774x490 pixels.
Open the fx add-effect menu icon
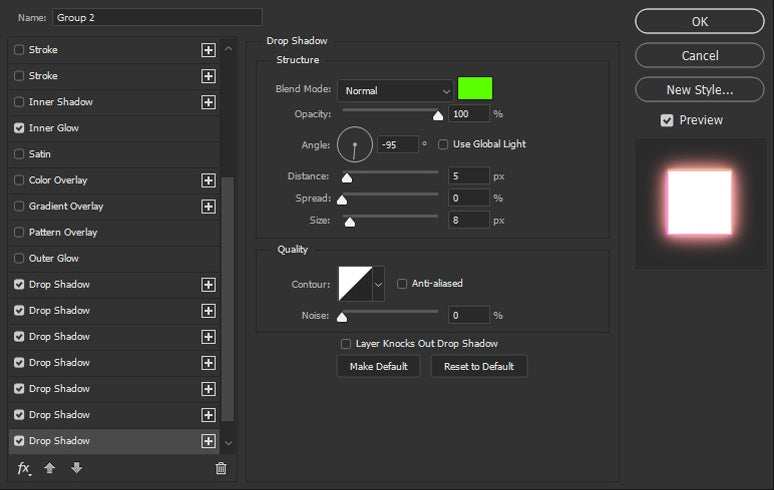pyautogui.click(x=24, y=468)
